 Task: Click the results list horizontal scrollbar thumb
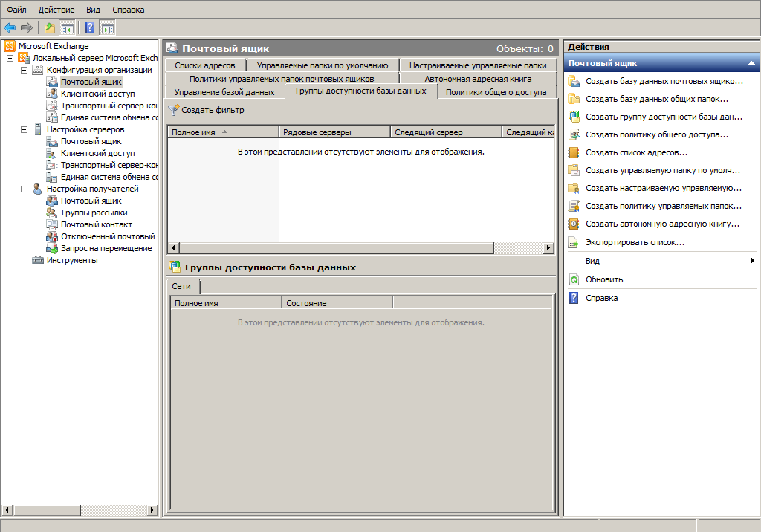tap(337, 248)
